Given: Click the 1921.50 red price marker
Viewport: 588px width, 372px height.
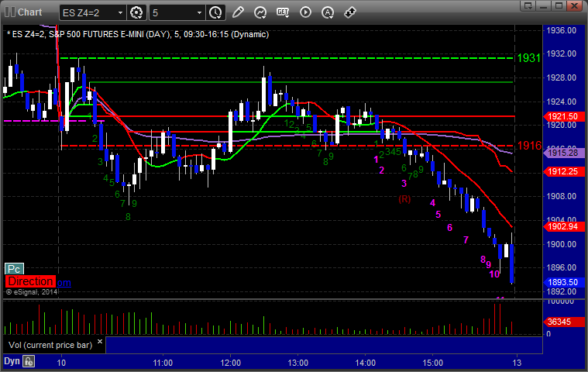Looking at the screenshot, I should tap(564, 116).
